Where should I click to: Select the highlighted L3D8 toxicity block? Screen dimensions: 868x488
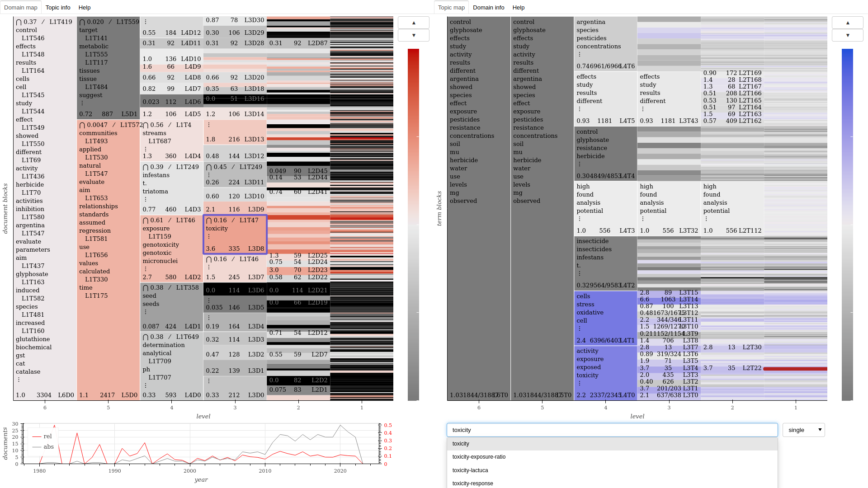(x=235, y=235)
